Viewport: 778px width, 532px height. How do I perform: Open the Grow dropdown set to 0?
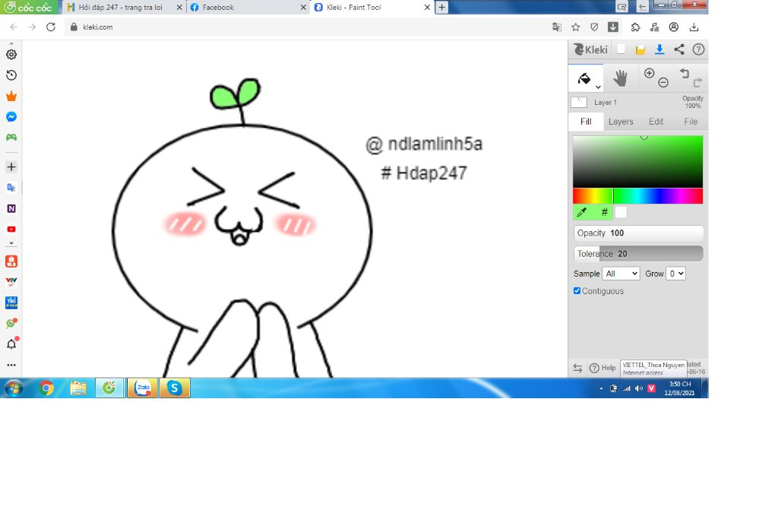click(x=675, y=274)
